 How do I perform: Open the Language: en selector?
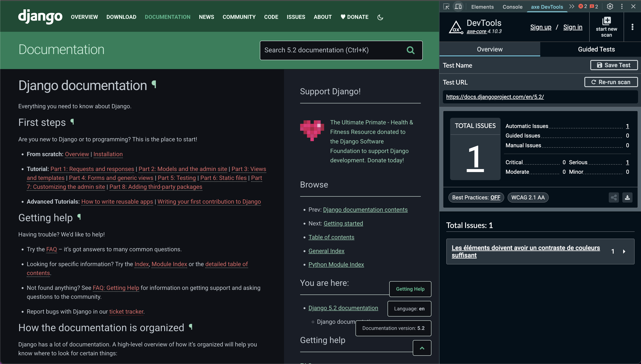409,309
